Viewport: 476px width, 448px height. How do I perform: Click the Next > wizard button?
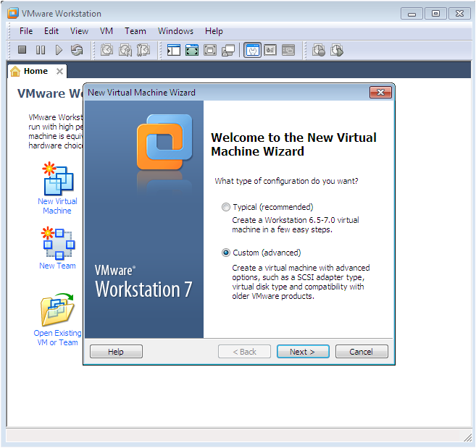tap(303, 352)
